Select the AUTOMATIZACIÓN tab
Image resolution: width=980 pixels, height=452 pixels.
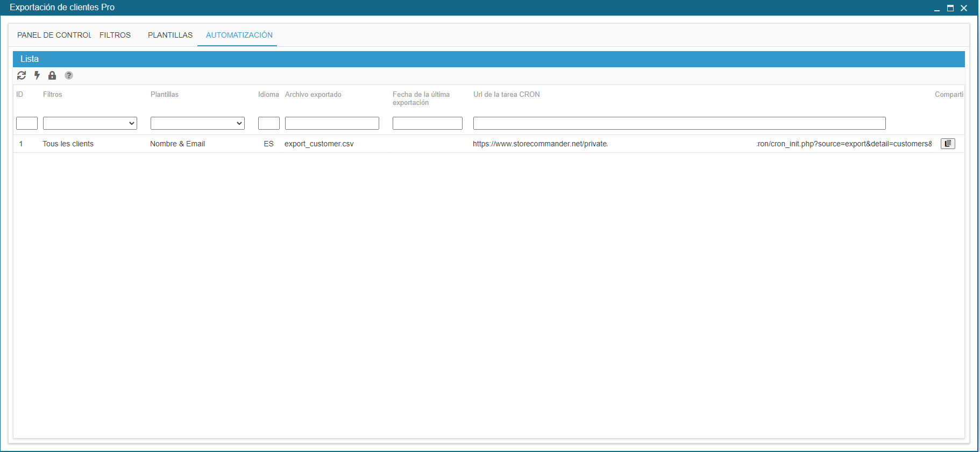point(239,35)
